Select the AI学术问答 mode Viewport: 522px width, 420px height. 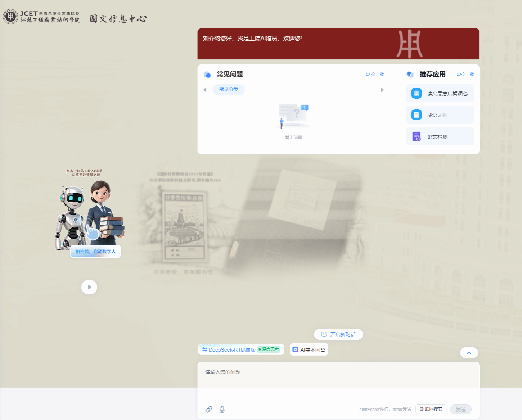[309, 349]
